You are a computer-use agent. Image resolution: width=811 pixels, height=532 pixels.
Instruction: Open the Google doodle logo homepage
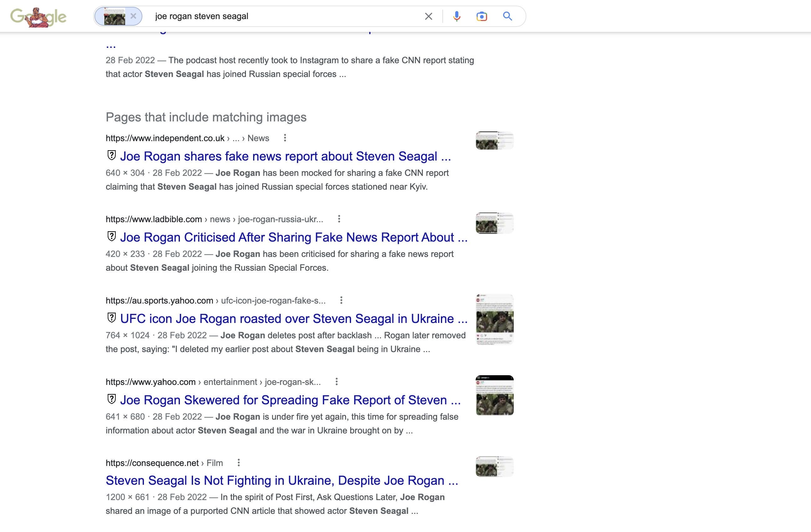click(38, 17)
